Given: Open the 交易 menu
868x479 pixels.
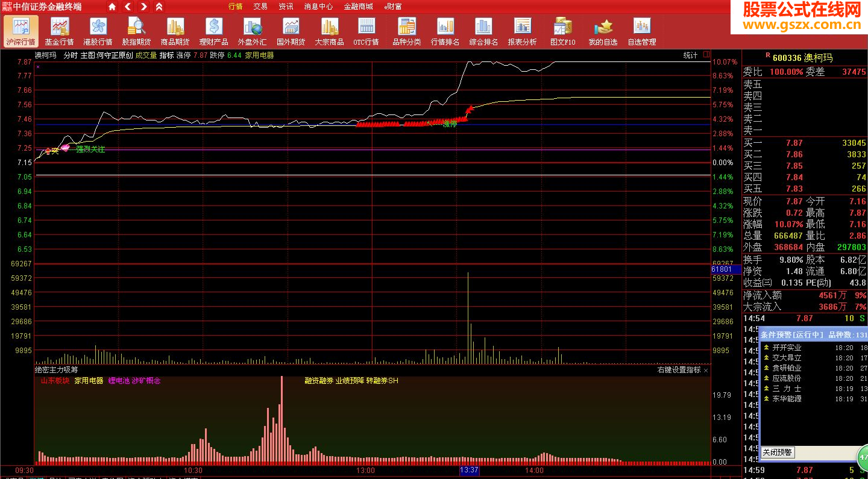Looking at the screenshot, I should click(x=260, y=7).
